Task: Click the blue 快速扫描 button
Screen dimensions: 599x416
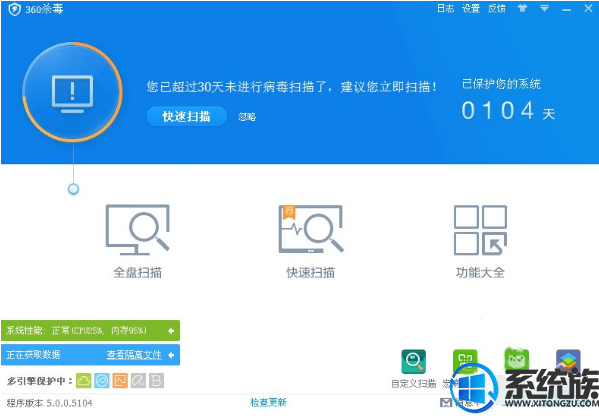Action: 186,117
